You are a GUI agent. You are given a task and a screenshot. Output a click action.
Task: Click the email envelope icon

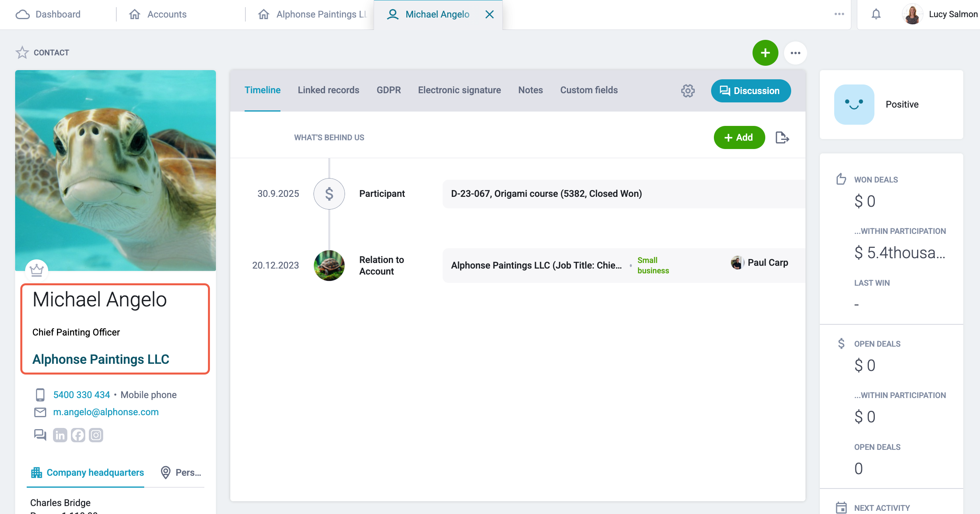click(40, 412)
